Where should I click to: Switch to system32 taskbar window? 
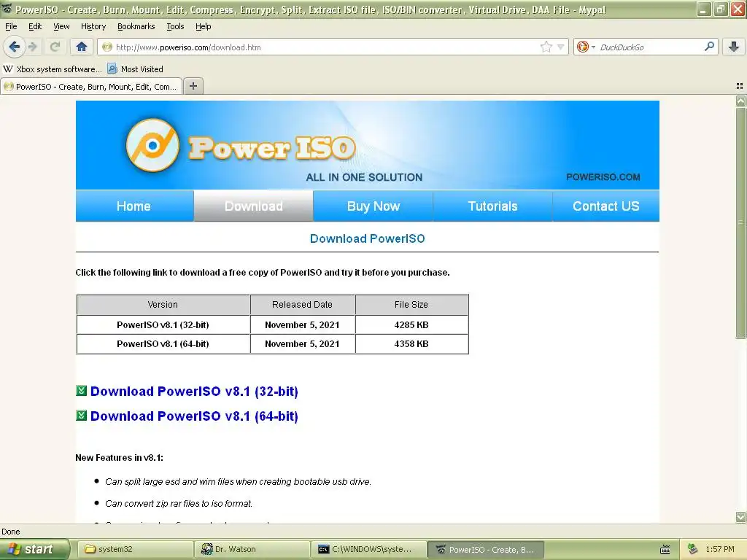(135, 550)
